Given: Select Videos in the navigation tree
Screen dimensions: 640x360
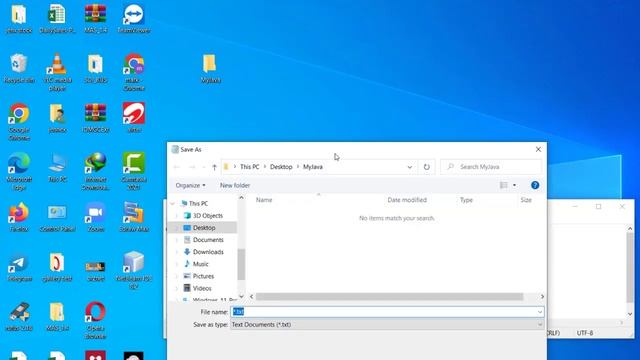Looking at the screenshot, I should (x=202, y=288).
